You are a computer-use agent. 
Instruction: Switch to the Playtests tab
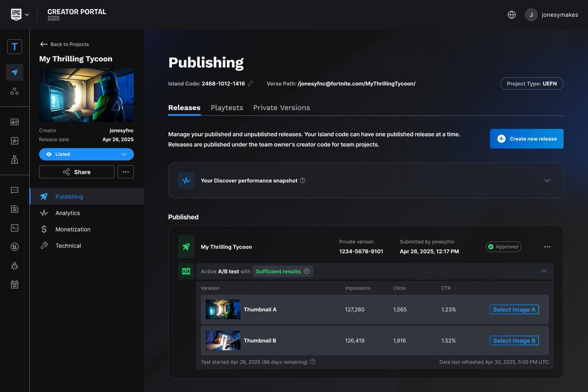click(227, 107)
